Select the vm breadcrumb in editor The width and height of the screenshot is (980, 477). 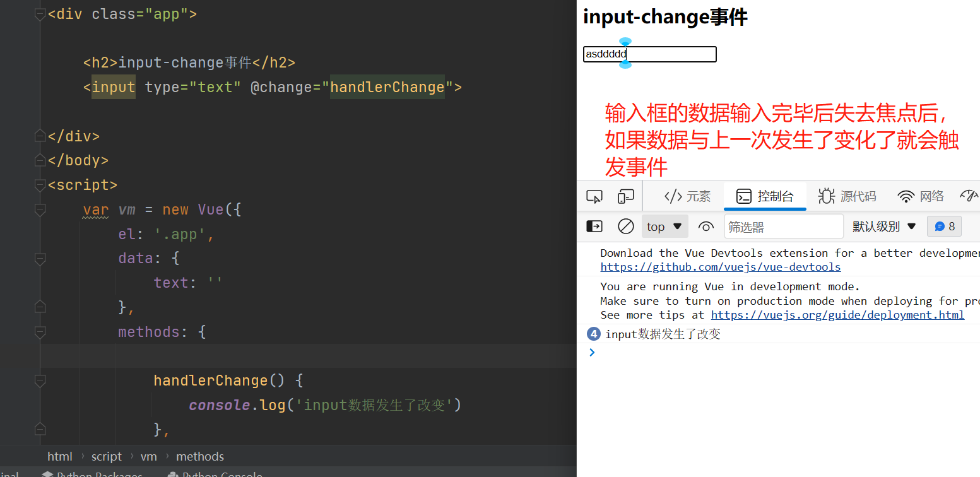click(149, 456)
